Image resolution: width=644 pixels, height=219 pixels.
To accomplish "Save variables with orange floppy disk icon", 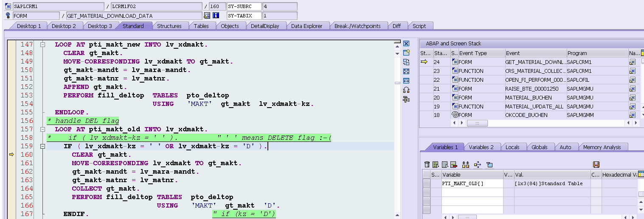I will pos(596,164).
